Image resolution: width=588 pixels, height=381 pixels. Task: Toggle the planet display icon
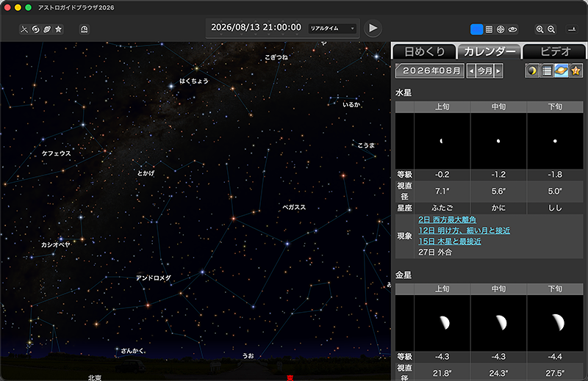click(x=47, y=29)
